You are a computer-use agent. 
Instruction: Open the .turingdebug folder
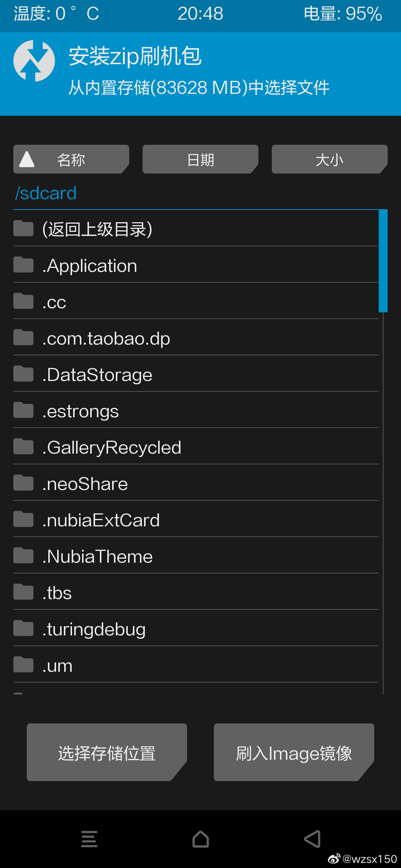(x=196, y=628)
